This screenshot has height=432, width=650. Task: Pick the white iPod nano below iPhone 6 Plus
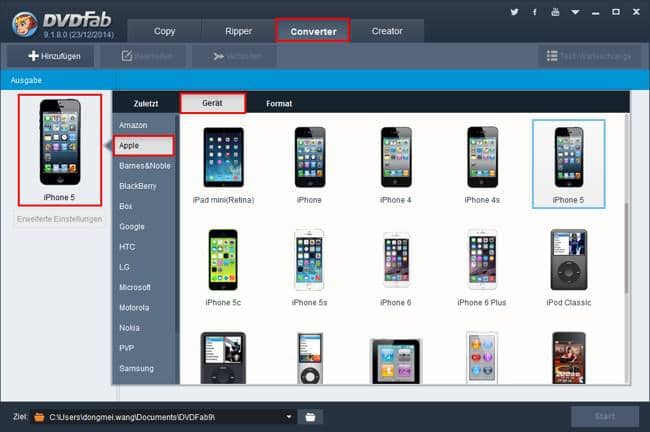(x=482, y=357)
